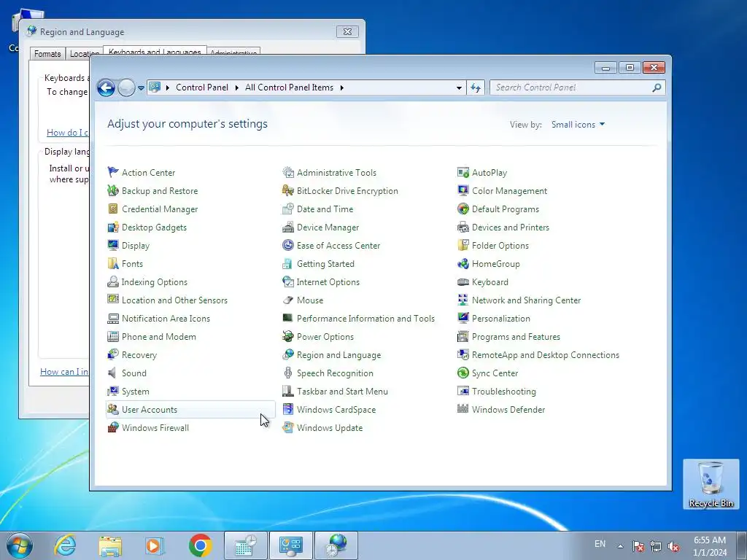Screen dimensions: 747x560
Task: Click the Internet Options icon
Action: 287,282
